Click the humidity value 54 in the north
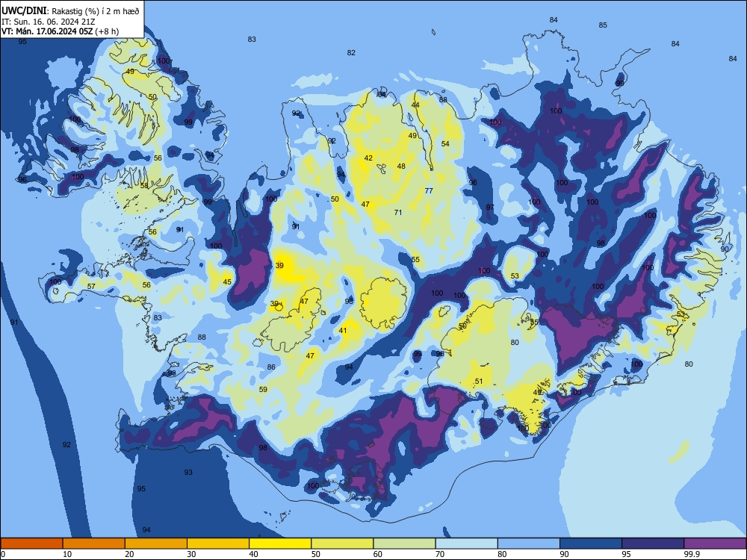Viewport: 747px width, 560px height. [445, 144]
